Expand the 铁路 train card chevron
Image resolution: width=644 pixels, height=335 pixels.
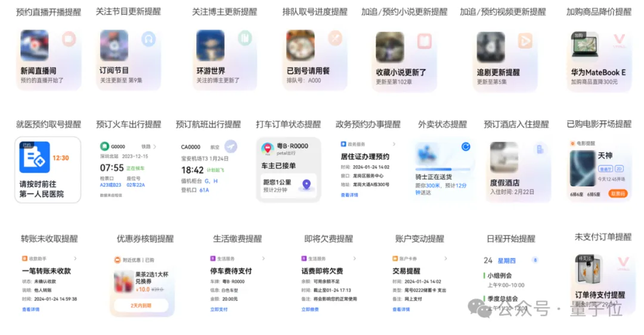(155, 146)
